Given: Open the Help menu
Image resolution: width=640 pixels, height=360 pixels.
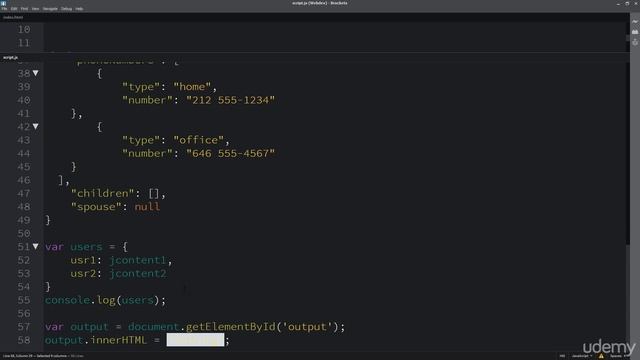Looking at the screenshot, I should click(79, 9).
